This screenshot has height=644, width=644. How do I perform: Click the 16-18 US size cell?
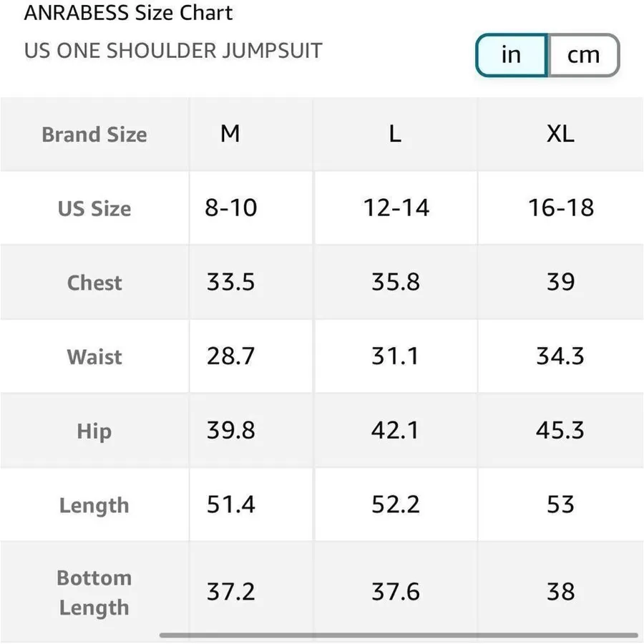(x=561, y=208)
